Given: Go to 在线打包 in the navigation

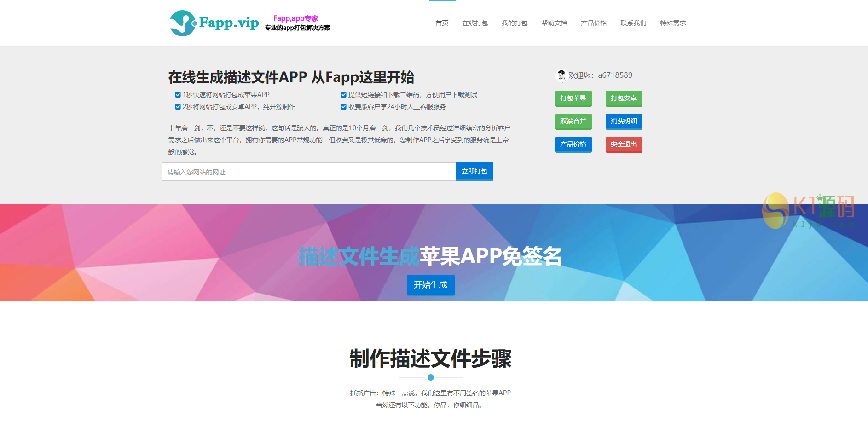Looking at the screenshot, I should pos(475,23).
